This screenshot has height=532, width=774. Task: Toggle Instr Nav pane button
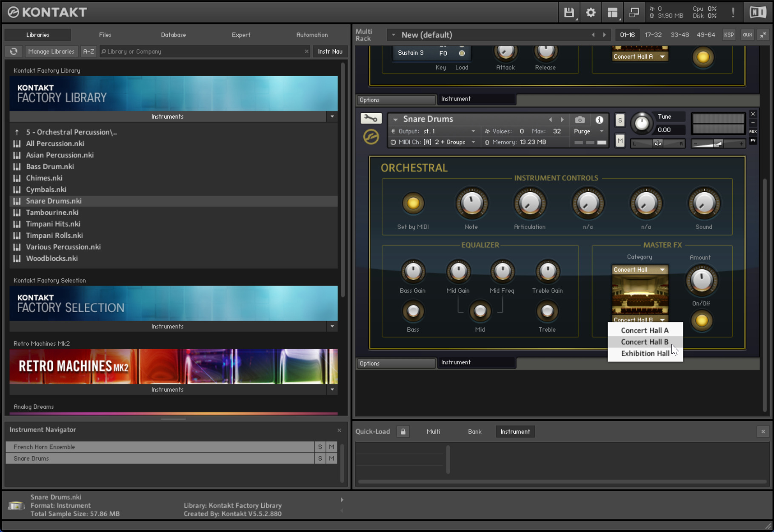tap(330, 51)
